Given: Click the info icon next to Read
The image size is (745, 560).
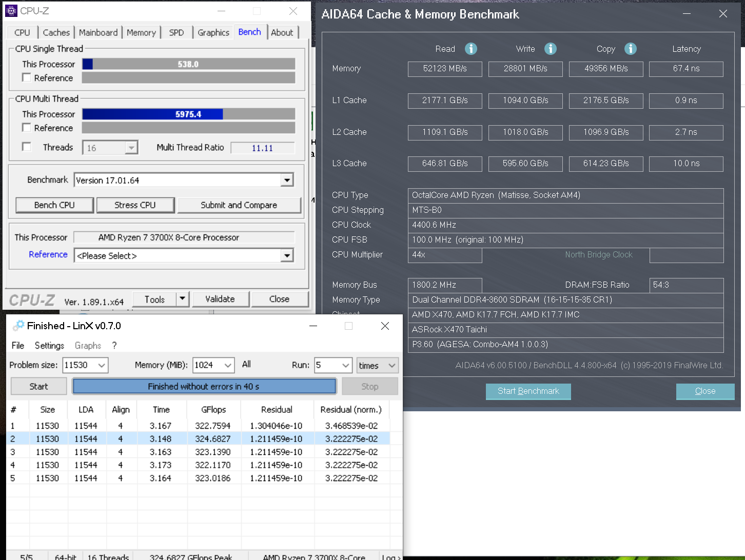Looking at the screenshot, I should (471, 49).
